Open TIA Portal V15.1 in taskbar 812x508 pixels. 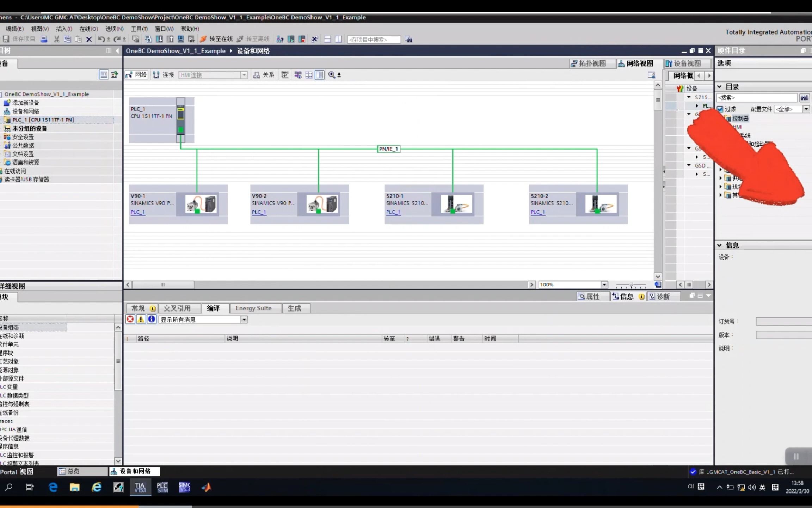[140, 488]
